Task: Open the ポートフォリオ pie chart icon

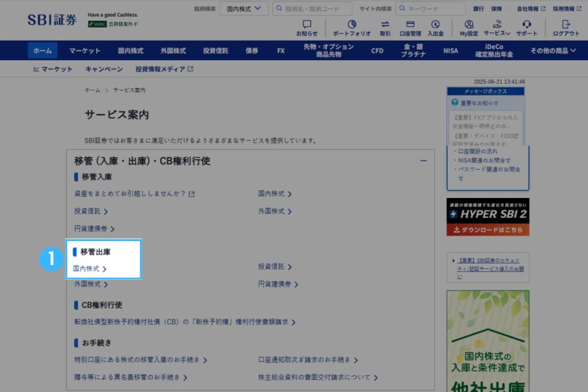Action: pyautogui.click(x=352, y=25)
